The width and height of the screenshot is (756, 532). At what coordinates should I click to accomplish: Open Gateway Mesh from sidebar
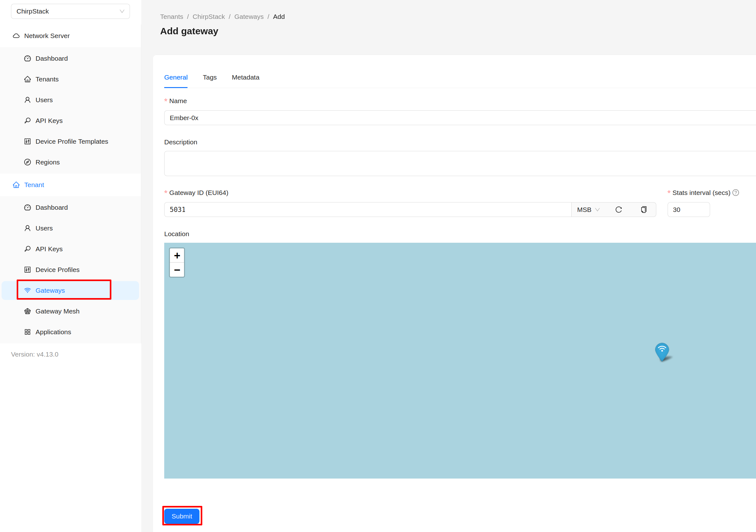coord(57,311)
